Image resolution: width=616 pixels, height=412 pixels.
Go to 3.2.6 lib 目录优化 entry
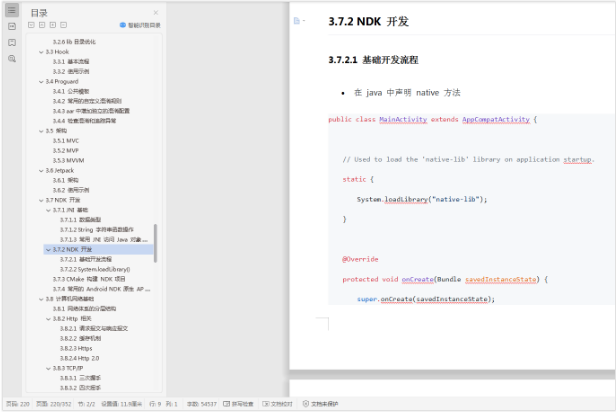click(74, 42)
